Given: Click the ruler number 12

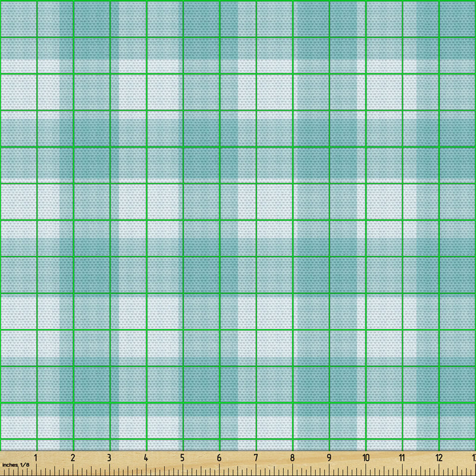Looking at the screenshot, I should tap(439, 458).
